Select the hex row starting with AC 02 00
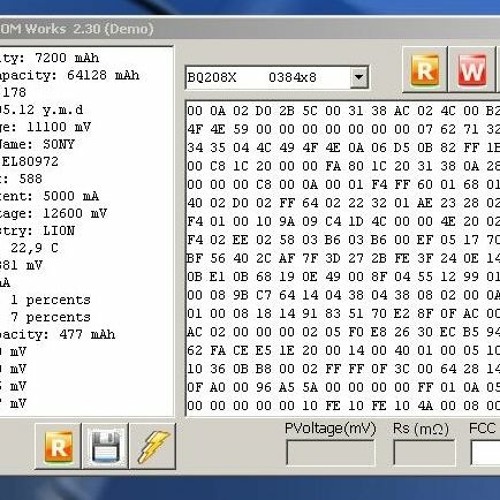The image size is (500, 500). 343,332
